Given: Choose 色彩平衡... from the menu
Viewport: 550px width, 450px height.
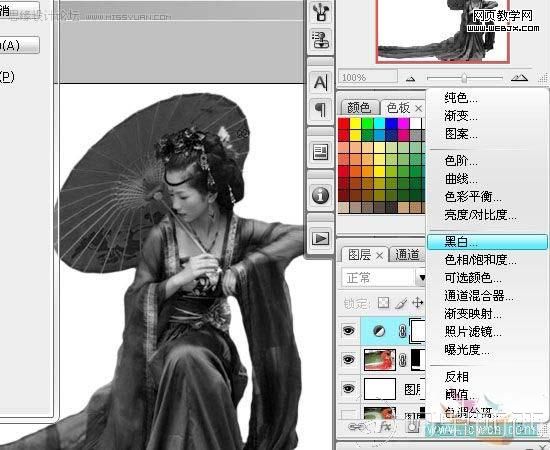Looking at the screenshot, I should [x=473, y=197].
